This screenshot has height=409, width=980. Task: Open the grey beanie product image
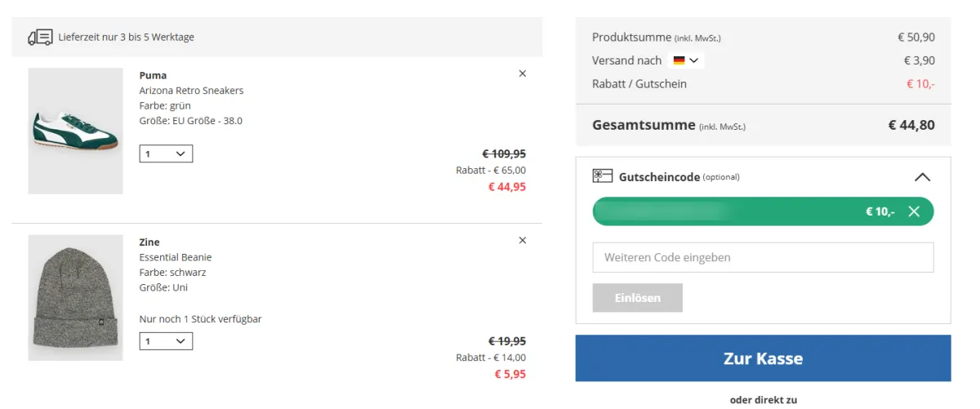click(x=75, y=298)
